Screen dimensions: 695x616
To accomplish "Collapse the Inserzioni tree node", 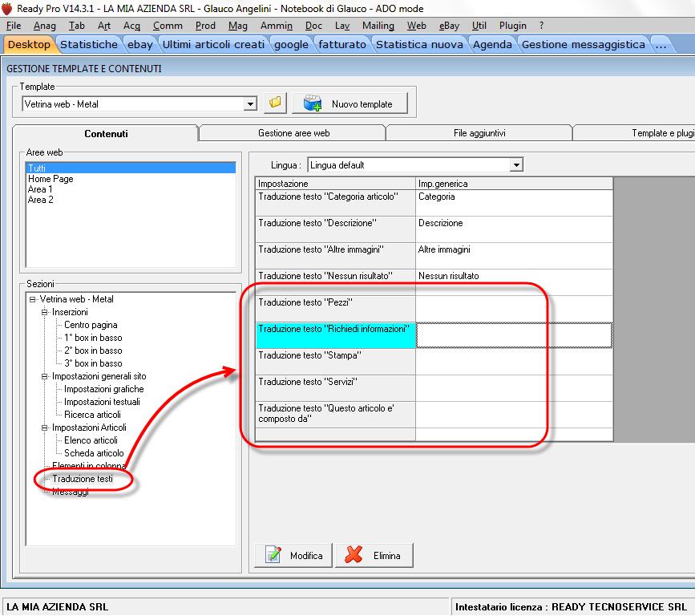I will (44, 312).
